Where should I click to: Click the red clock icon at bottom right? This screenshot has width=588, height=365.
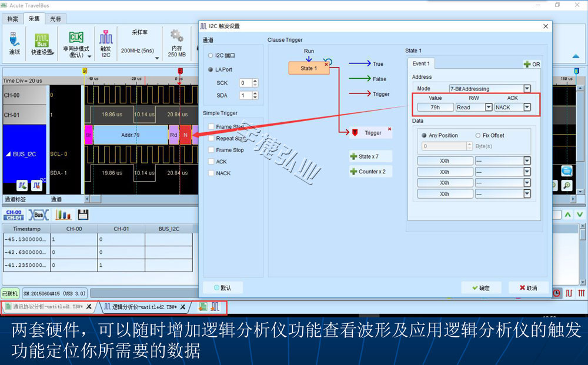(556, 293)
